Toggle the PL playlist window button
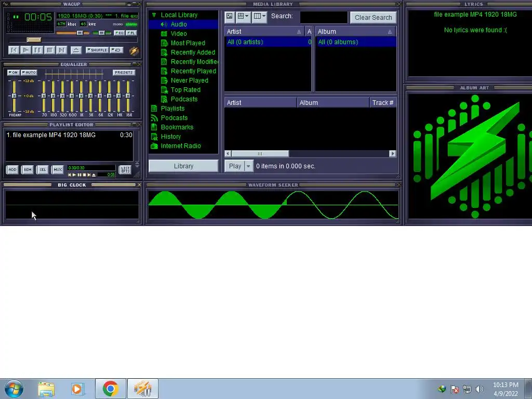This screenshot has width=532, height=399. [x=131, y=33]
